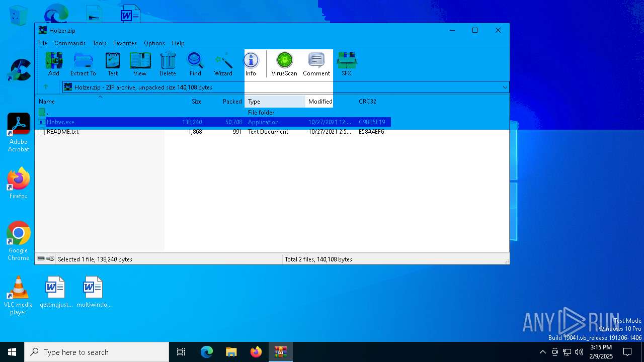Click the WinRAR taskbar button

tap(280, 352)
